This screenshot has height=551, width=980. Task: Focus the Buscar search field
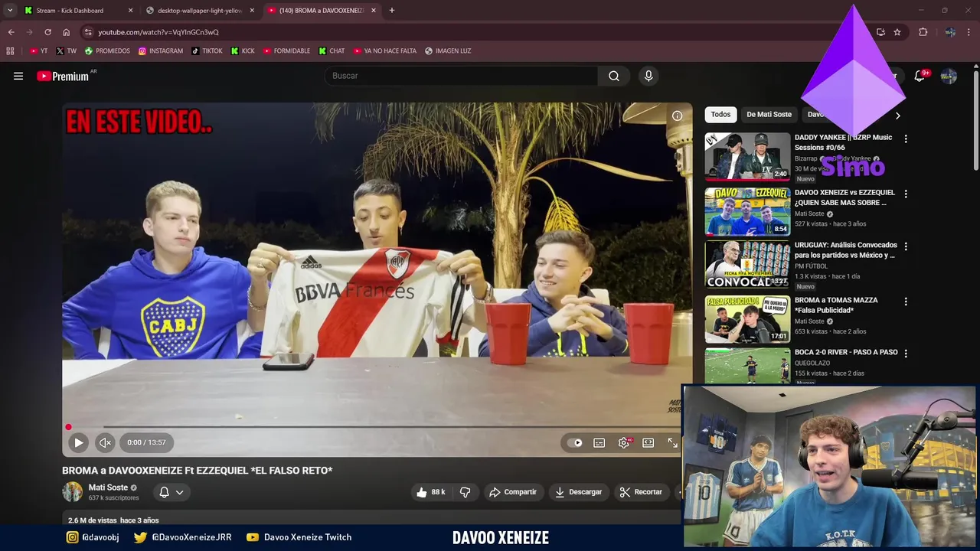coord(461,76)
